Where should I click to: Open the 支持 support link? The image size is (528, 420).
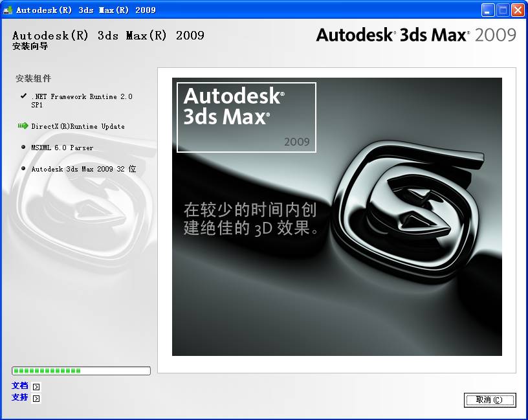(x=20, y=397)
